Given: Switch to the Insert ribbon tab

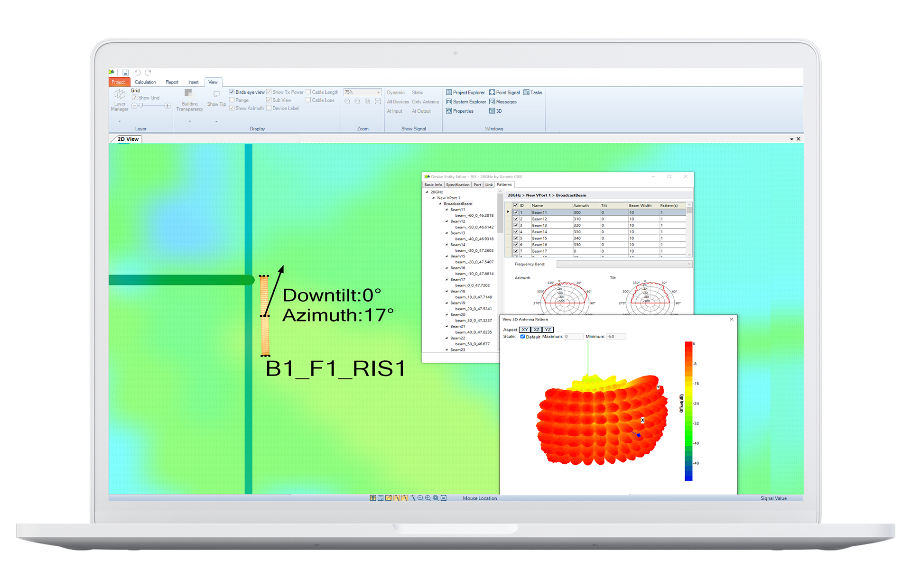Looking at the screenshot, I should [x=193, y=82].
